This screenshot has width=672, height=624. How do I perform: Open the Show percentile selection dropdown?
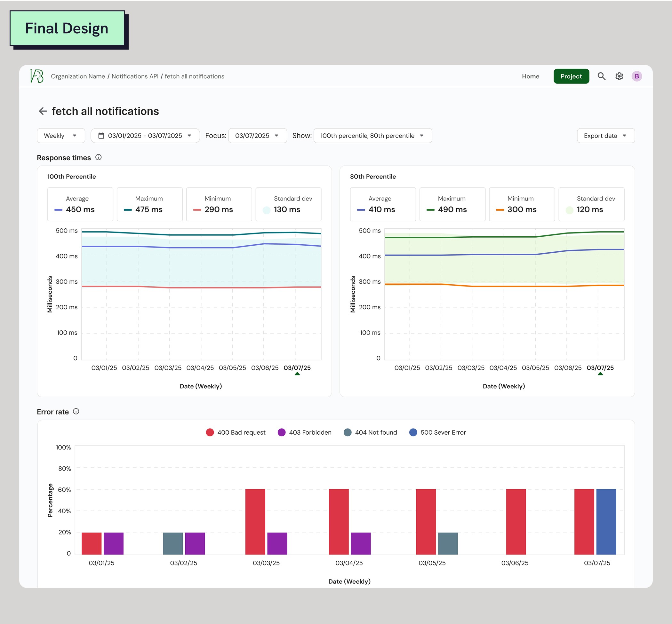click(372, 136)
